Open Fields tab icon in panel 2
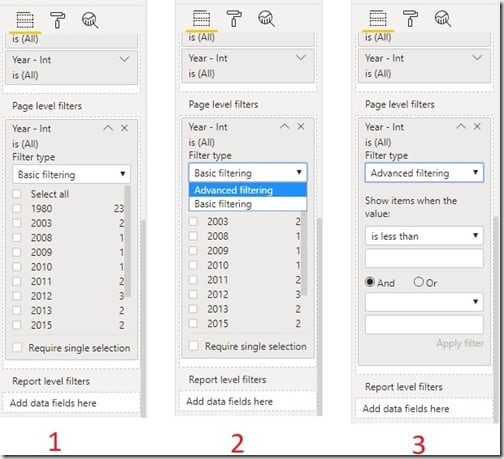Image resolution: width=504 pixels, height=459 pixels. pos(201,18)
